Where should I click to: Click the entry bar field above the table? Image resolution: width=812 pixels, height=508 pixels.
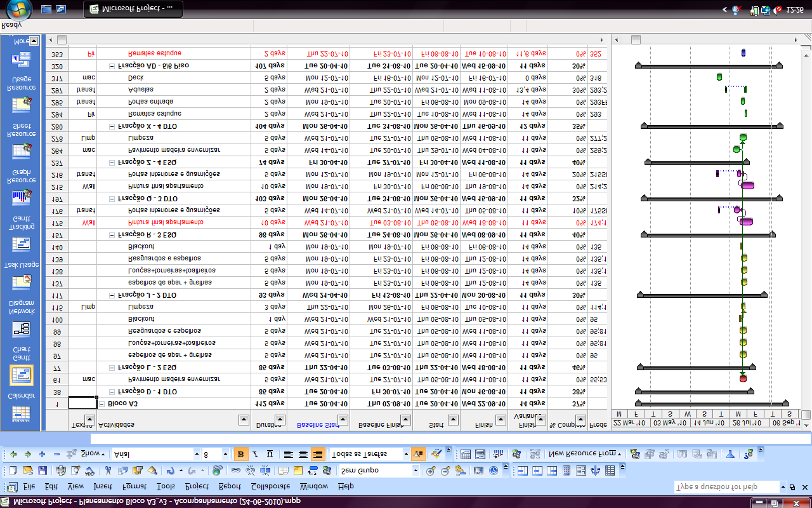pos(450,438)
